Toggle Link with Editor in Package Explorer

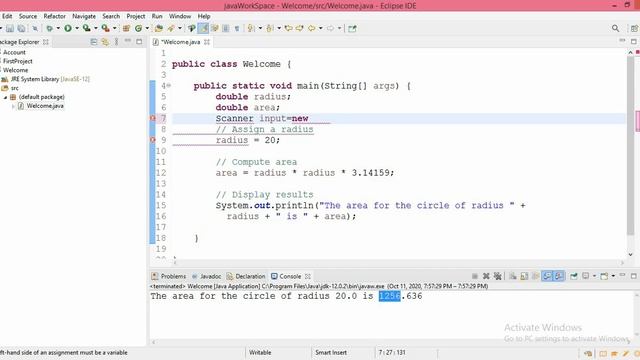point(105,42)
